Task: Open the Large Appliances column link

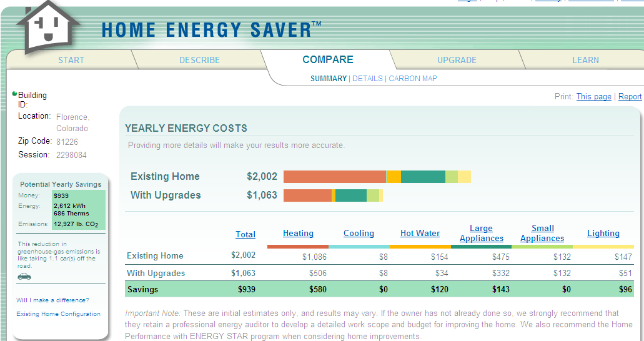Action: point(481,233)
